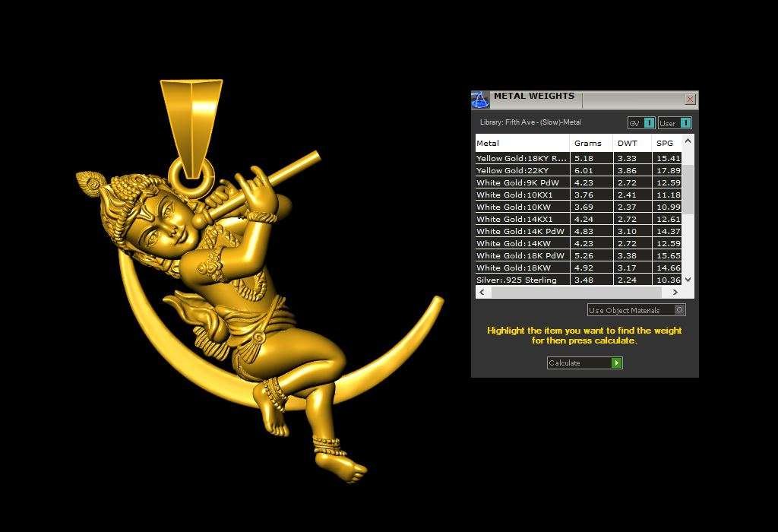Sort by the Grams column header
This screenshot has height=532, width=778.
click(590, 143)
